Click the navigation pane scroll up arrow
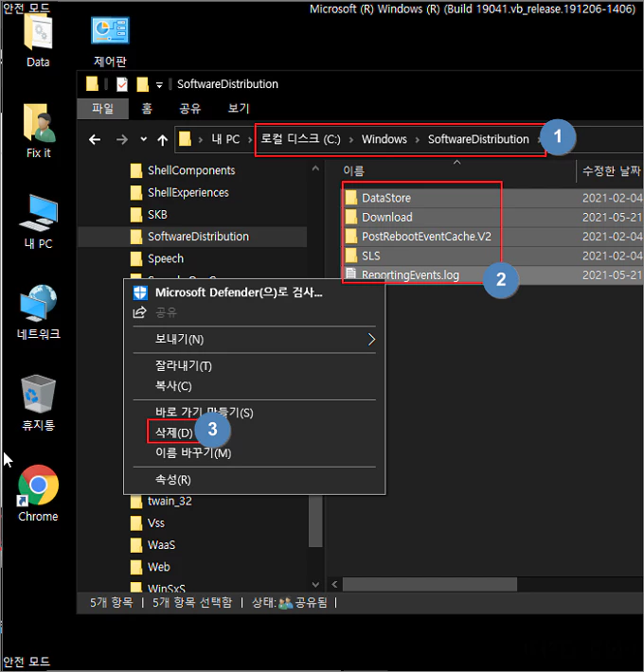Screen dimensions: 644x672 click(x=315, y=168)
